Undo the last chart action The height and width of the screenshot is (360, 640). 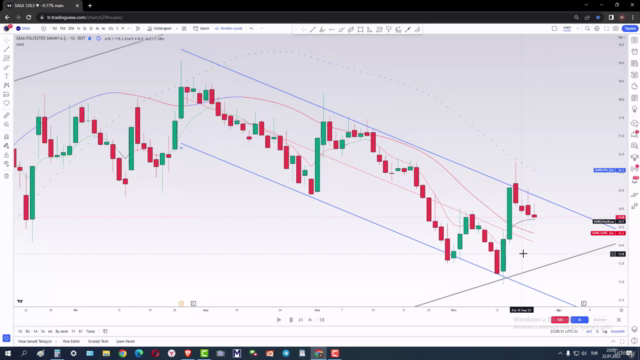coord(252,29)
